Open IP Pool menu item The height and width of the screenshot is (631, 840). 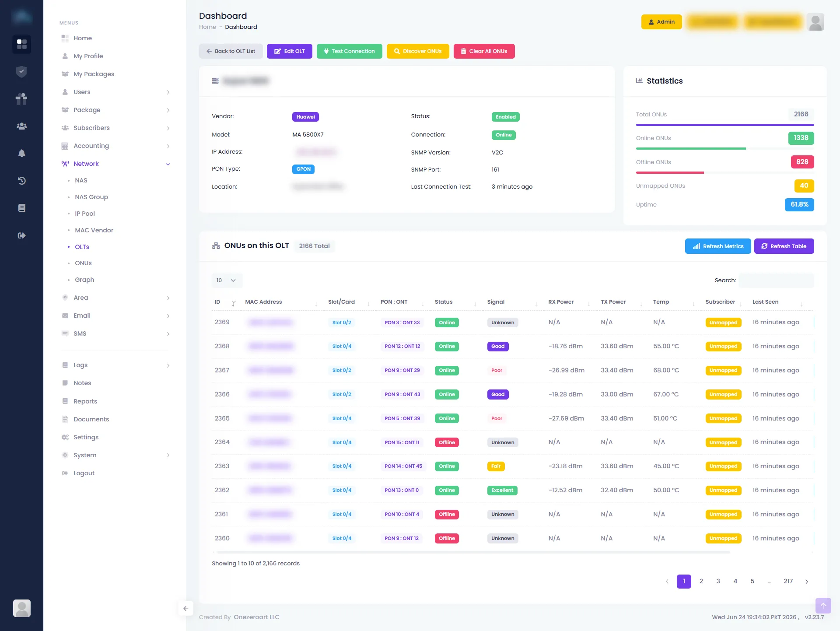[85, 214]
